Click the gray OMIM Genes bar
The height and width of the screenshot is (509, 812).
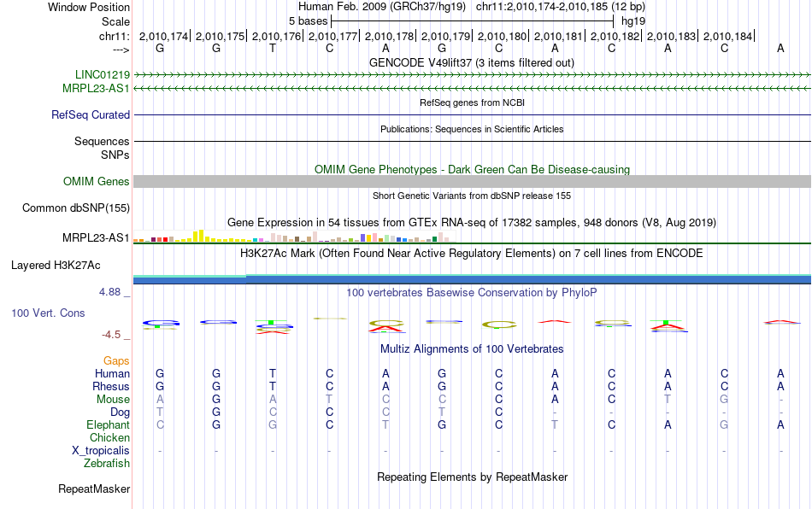[473, 182]
